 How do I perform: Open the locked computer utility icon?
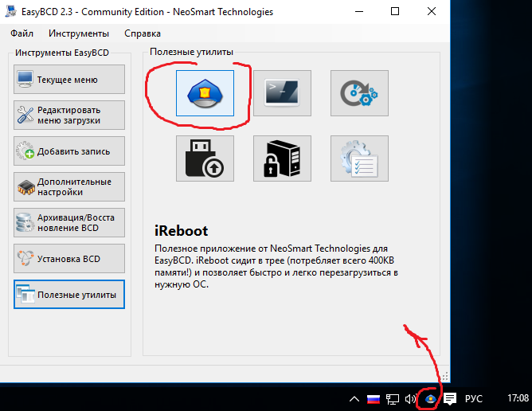[282, 159]
